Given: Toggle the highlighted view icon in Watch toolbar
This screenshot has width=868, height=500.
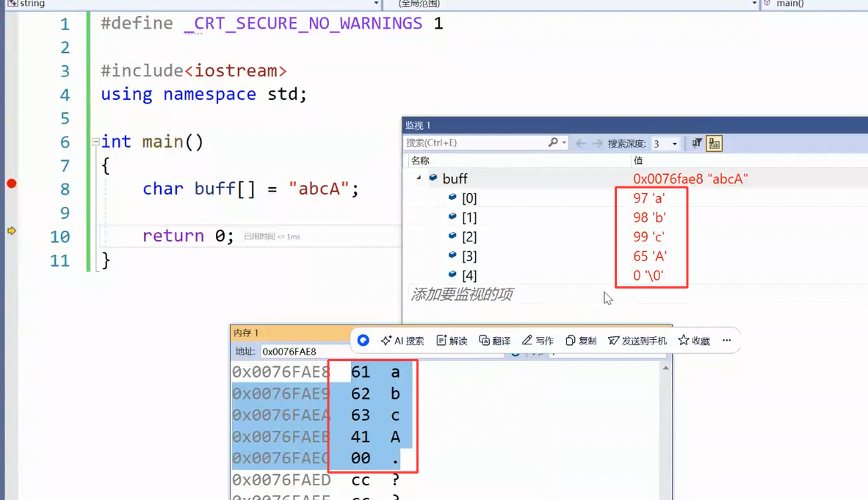Looking at the screenshot, I should click(x=714, y=143).
